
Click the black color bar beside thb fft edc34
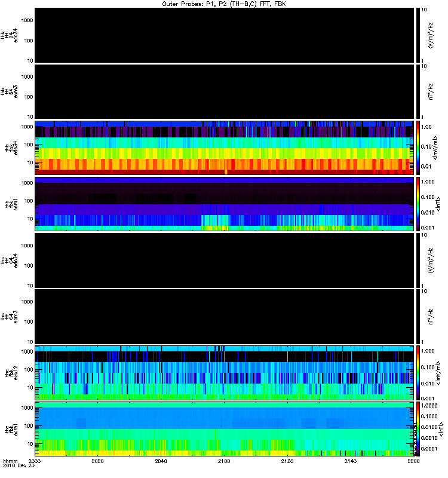pos(418,35)
